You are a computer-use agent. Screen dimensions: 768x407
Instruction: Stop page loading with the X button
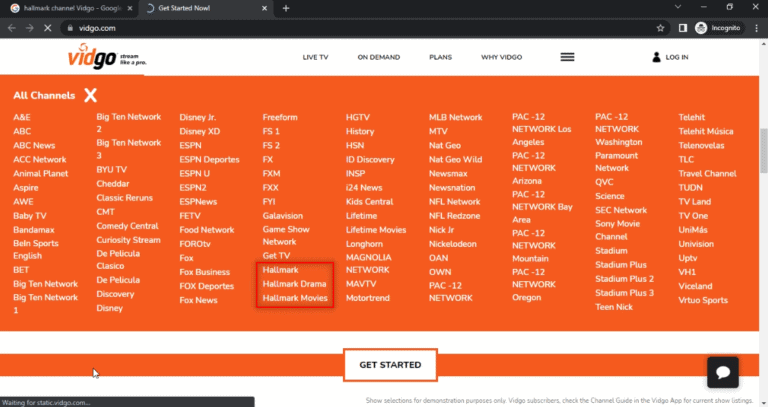(x=48, y=28)
